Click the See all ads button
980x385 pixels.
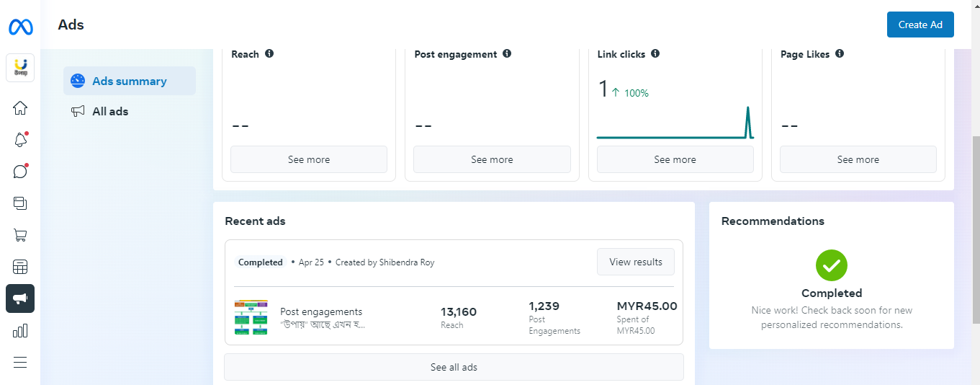454,367
